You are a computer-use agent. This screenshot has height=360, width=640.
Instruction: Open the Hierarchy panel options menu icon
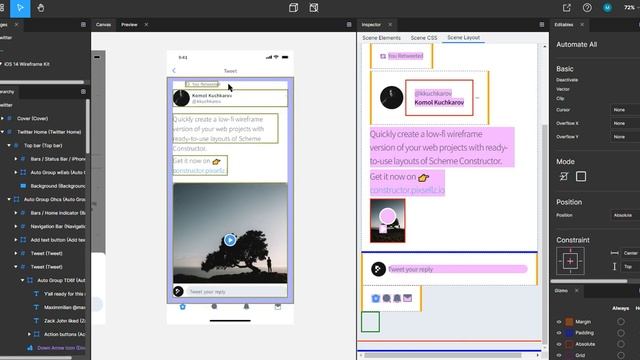83,91
